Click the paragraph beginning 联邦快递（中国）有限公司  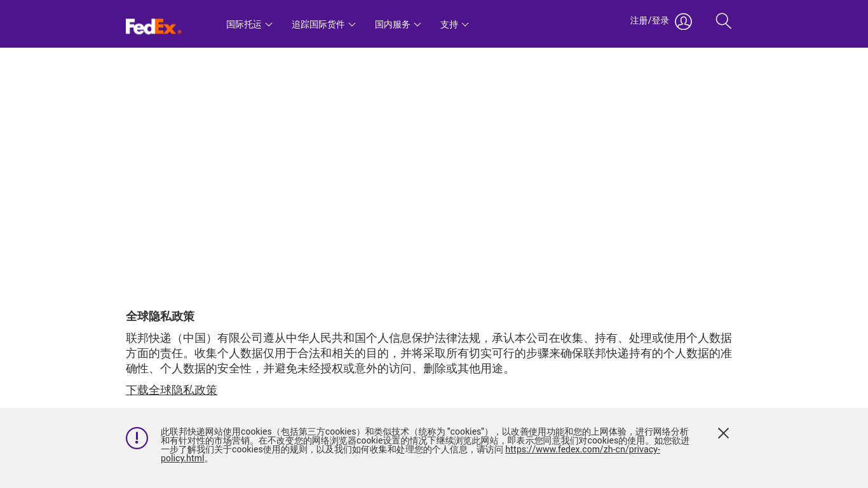429,353
